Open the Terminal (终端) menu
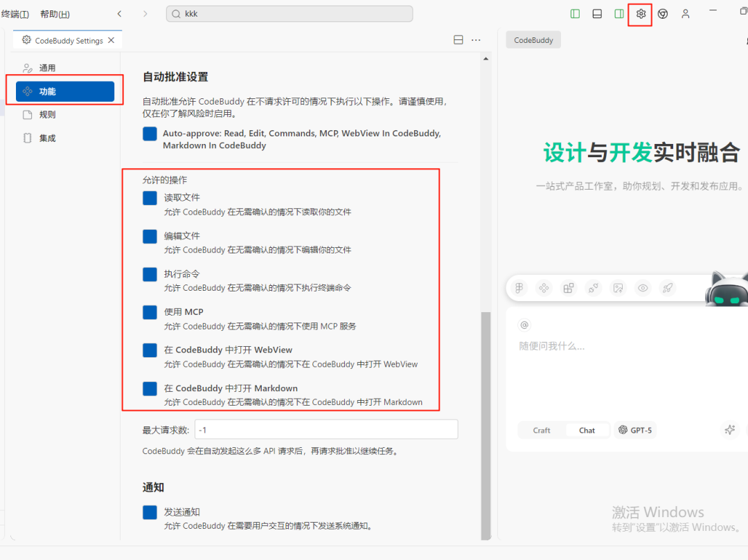 [15, 14]
